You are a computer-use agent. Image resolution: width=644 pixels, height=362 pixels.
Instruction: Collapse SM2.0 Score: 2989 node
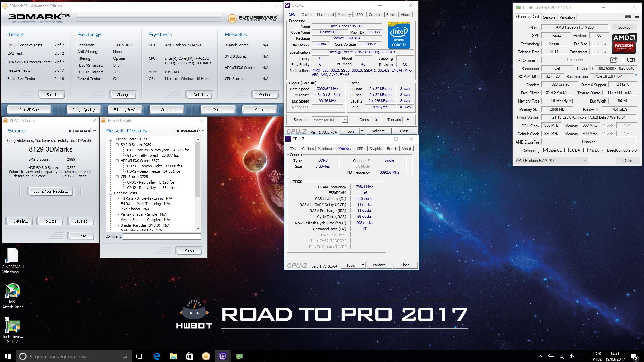117,145
